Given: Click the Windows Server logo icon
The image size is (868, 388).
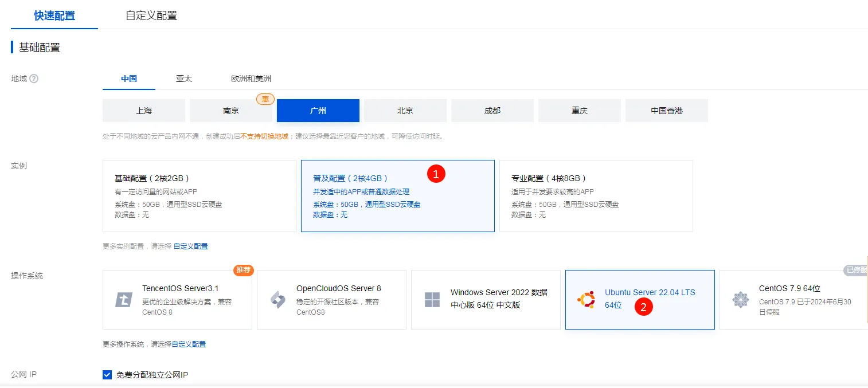Looking at the screenshot, I should [x=432, y=300].
